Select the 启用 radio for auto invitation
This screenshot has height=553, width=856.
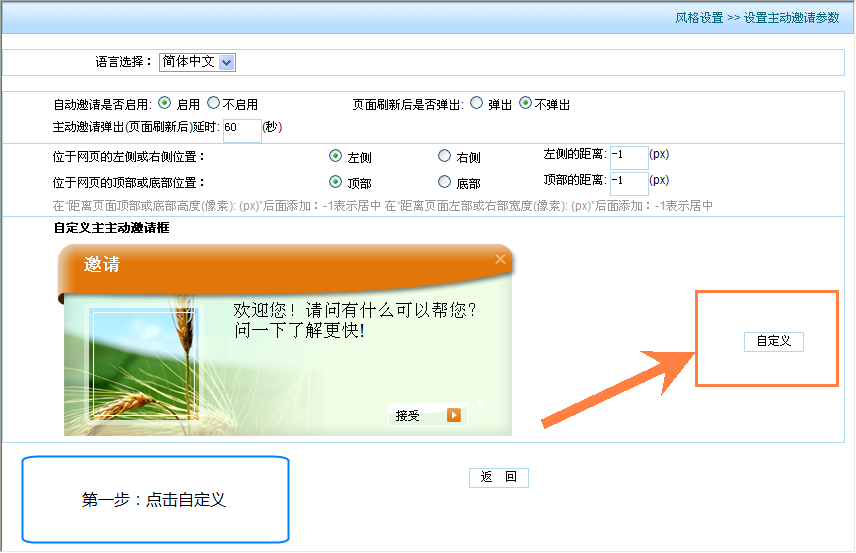tap(165, 103)
